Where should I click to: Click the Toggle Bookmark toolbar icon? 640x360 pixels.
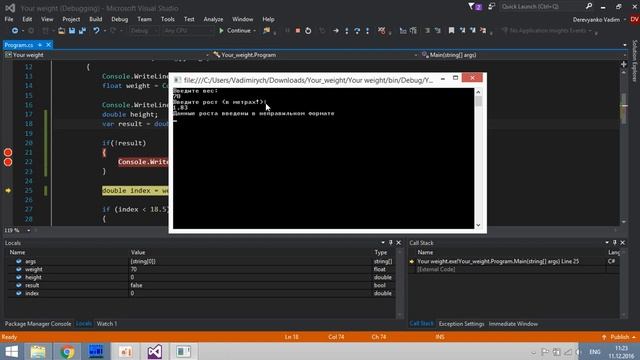pos(451,31)
